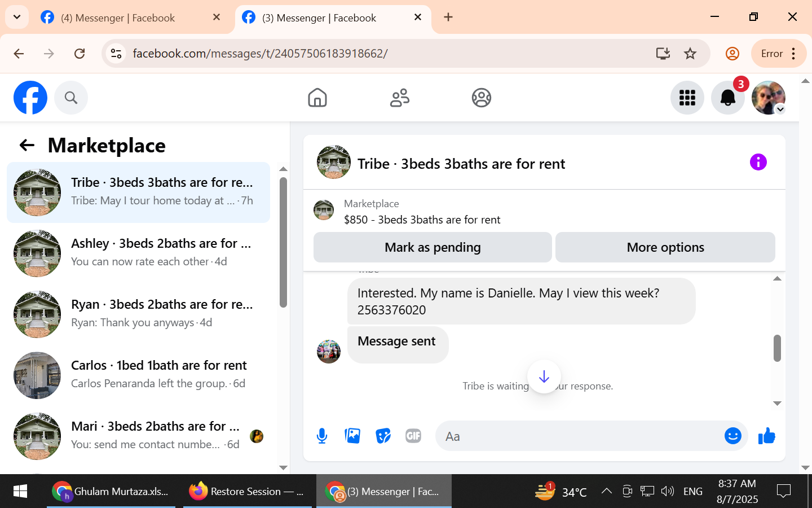
Task: Click the chat list scroll down arrow
Action: [283, 467]
